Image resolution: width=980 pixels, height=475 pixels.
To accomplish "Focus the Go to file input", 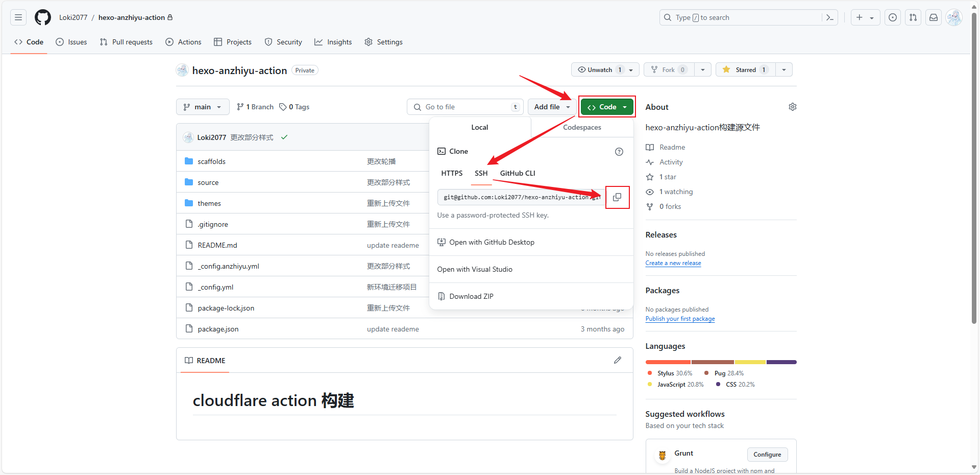I will pos(465,107).
